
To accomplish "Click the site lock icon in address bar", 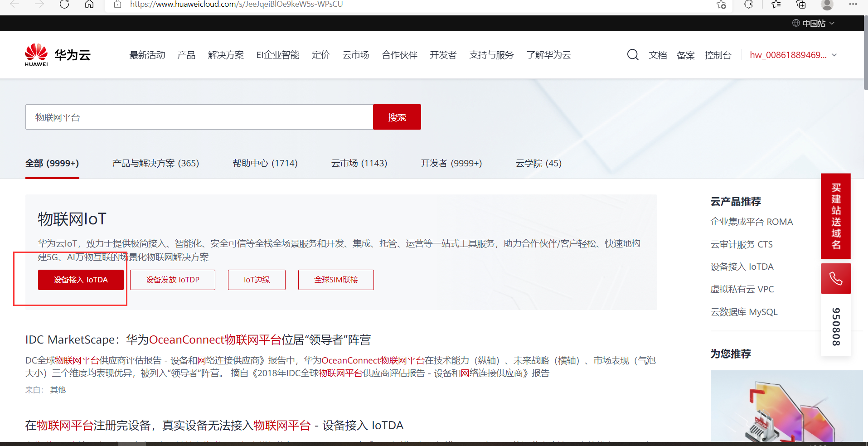I will click(x=118, y=5).
